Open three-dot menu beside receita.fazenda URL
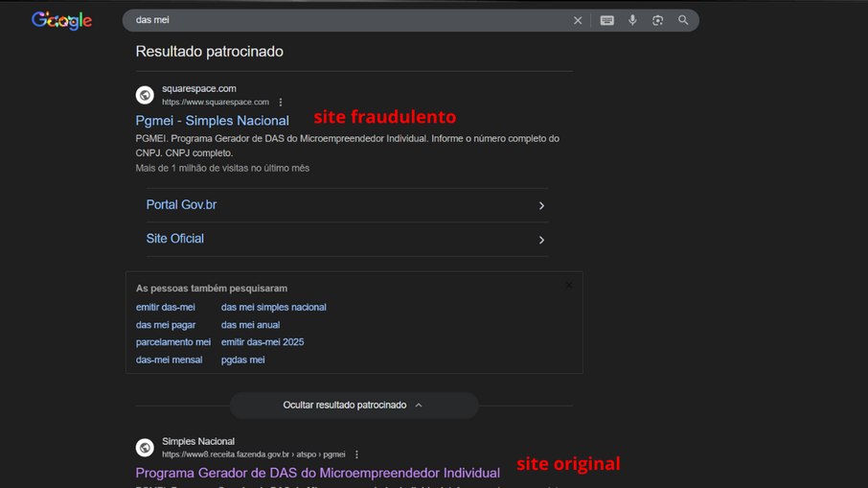Viewport: 868px width, 488px height. (356, 454)
